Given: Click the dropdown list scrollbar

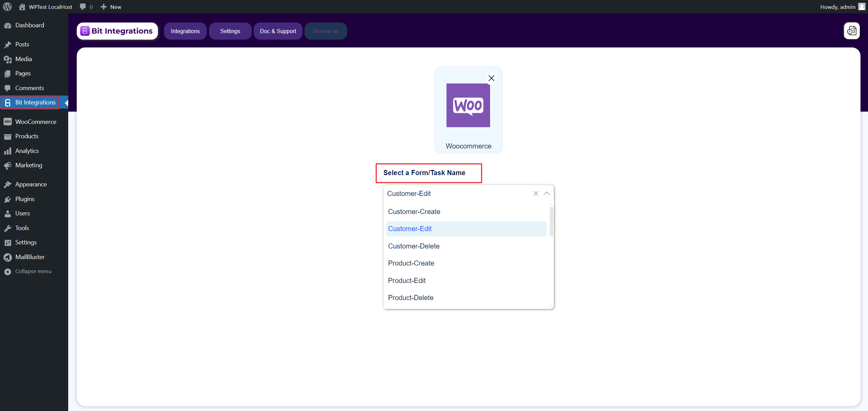Looking at the screenshot, I should [551, 221].
